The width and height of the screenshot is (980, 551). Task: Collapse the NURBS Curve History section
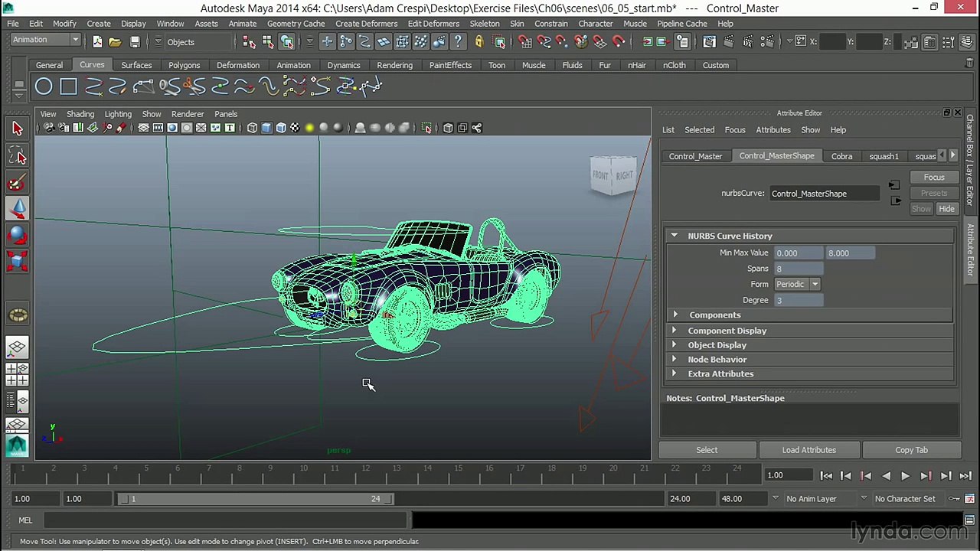coord(675,236)
